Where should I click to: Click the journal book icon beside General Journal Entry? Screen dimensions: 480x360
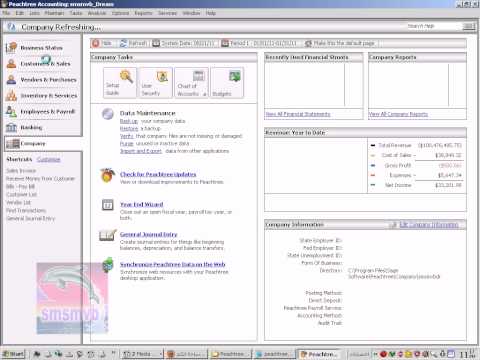click(x=108, y=235)
